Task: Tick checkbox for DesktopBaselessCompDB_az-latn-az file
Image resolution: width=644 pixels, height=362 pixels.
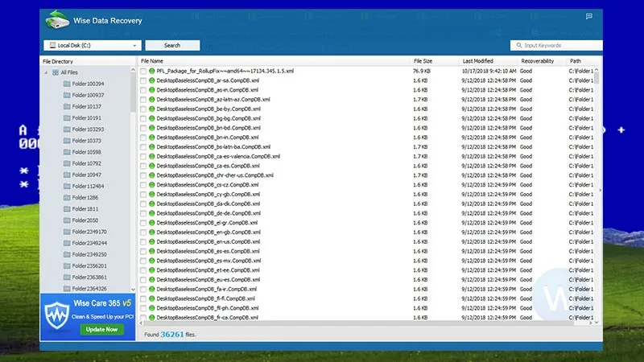Action: pyautogui.click(x=143, y=99)
